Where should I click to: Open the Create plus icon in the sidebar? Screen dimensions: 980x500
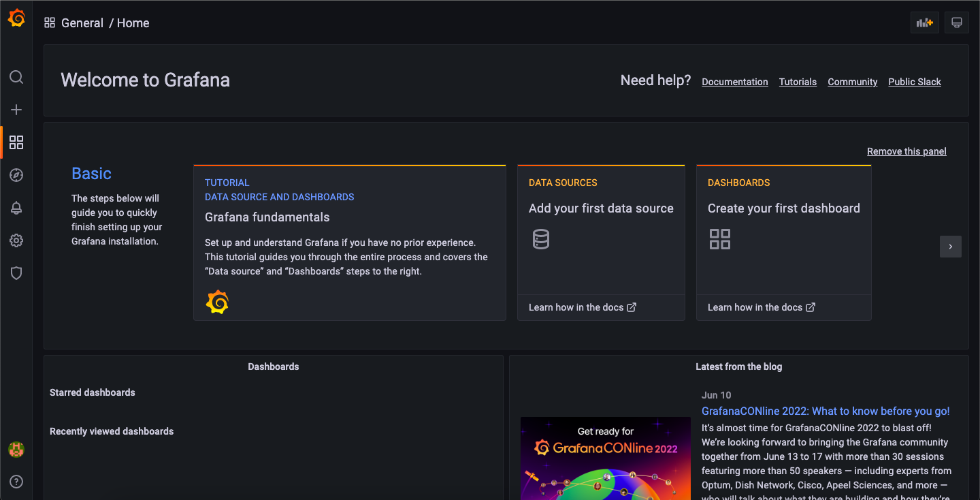click(x=16, y=110)
